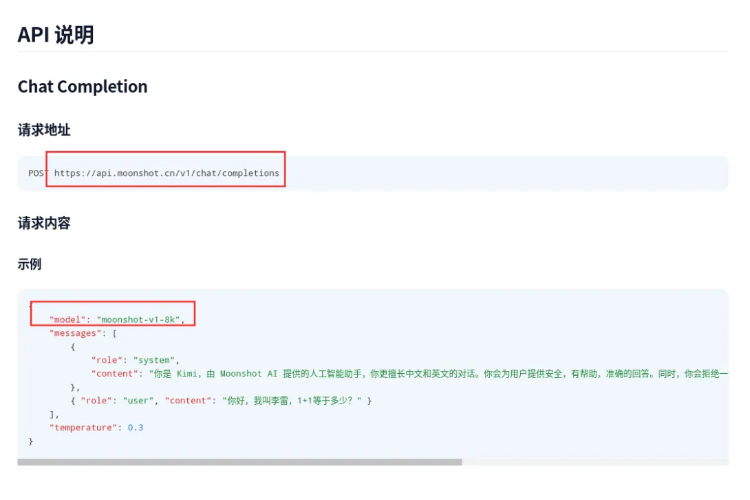Select the Chat Completion section heading

[82, 87]
